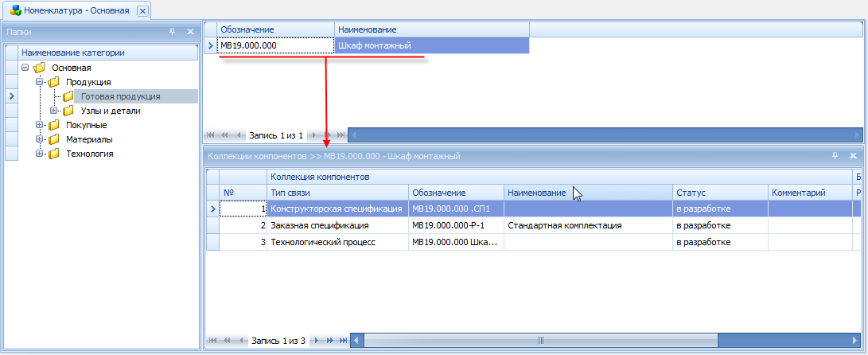Click the Узлы и детали folder icon
Screen dimensions: 868x355
coord(68,111)
